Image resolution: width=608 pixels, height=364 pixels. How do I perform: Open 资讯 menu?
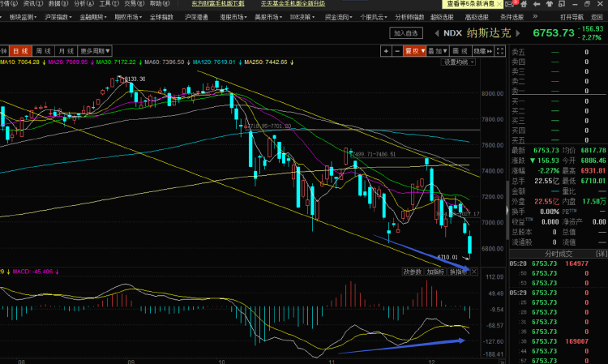tap(33, 3)
